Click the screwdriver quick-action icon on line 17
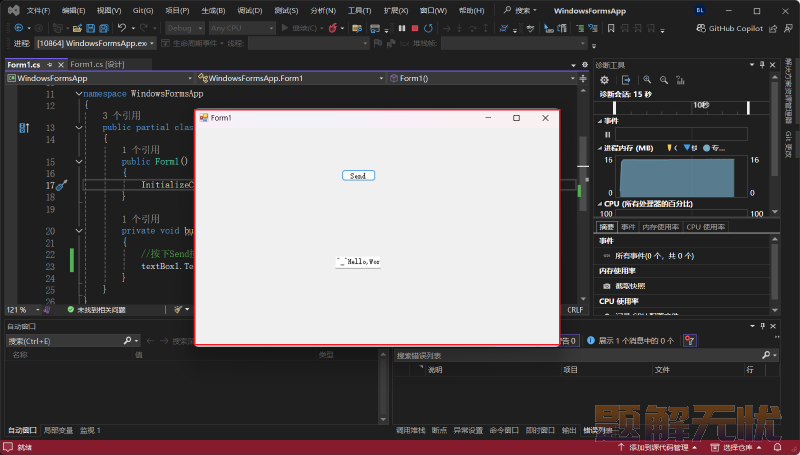Viewport: 800px width, 455px height. click(x=62, y=186)
